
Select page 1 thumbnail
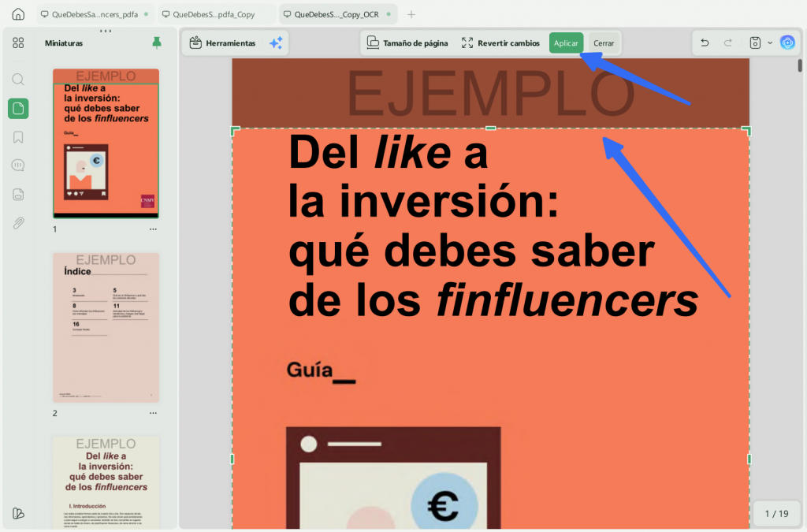pyautogui.click(x=106, y=143)
